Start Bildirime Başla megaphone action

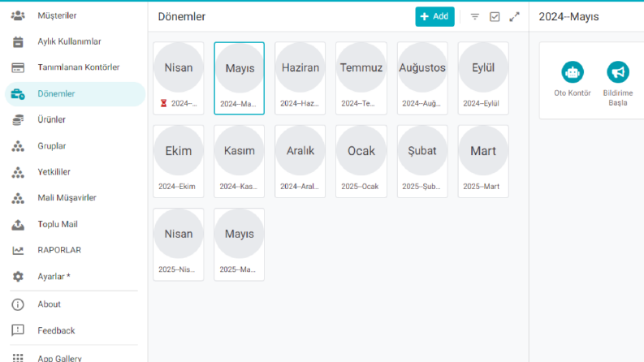(x=618, y=72)
